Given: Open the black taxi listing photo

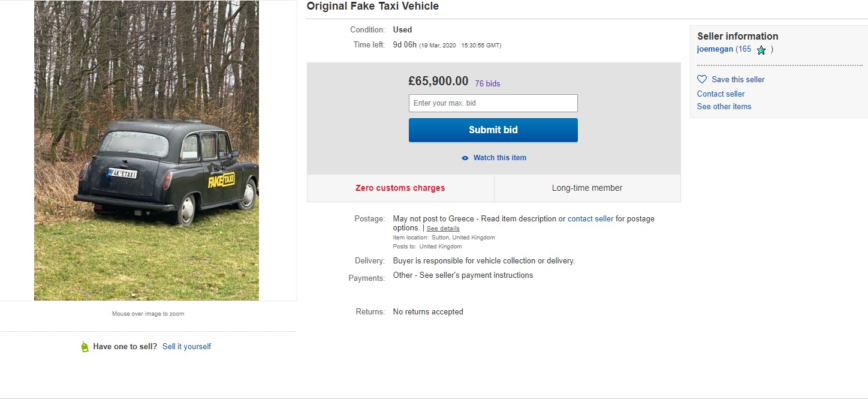Looking at the screenshot, I should 146,150.
